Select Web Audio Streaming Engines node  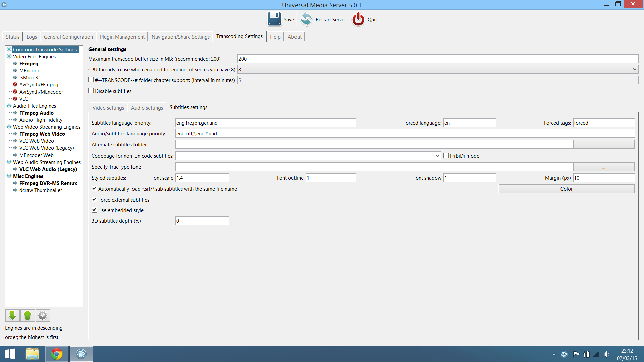click(47, 162)
